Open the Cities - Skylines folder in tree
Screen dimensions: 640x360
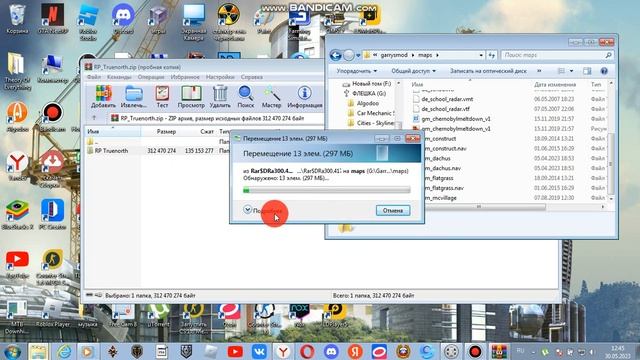371,123
